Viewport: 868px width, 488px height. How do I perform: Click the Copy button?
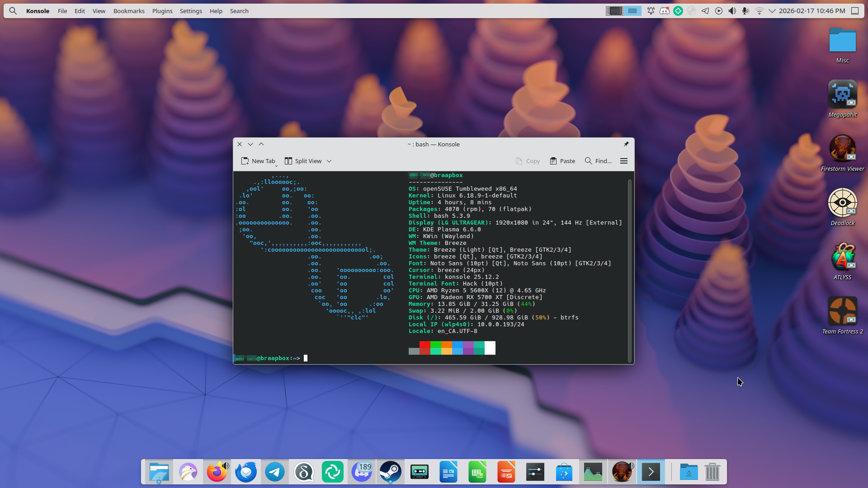click(528, 161)
